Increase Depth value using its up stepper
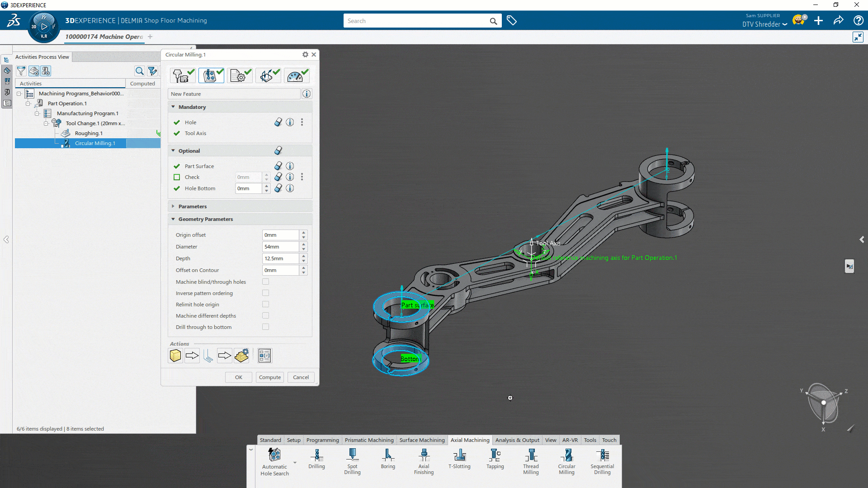The width and height of the screenshot is (868, 488). point(303,256)
